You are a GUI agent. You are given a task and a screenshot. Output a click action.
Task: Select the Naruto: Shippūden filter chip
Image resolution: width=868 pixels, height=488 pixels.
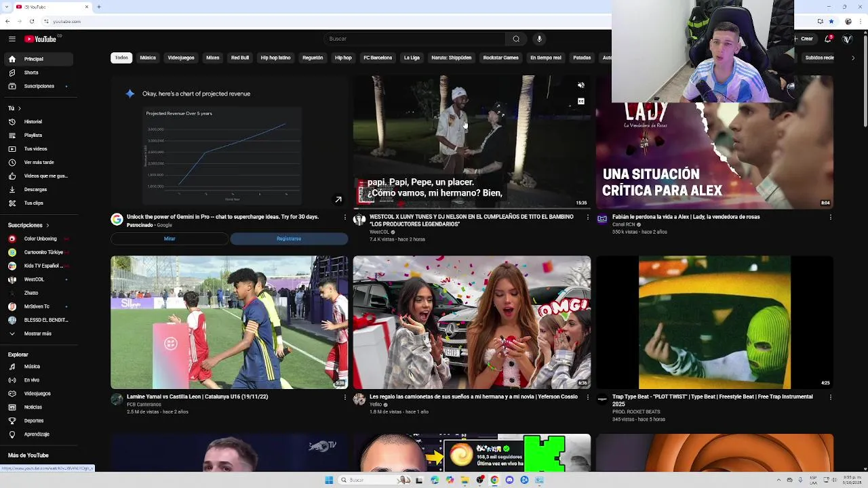452,58
